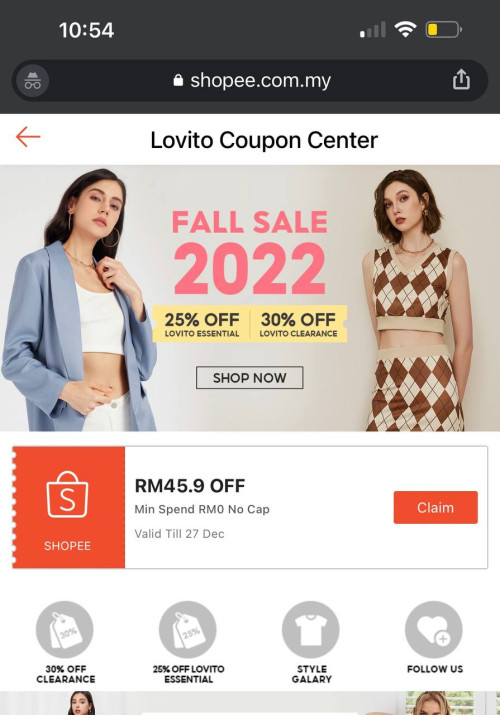The height and width of the screenshot is (715, 500).
Task: Open the 30% OFF Clearance tag icon
Action: coord(65,630)
